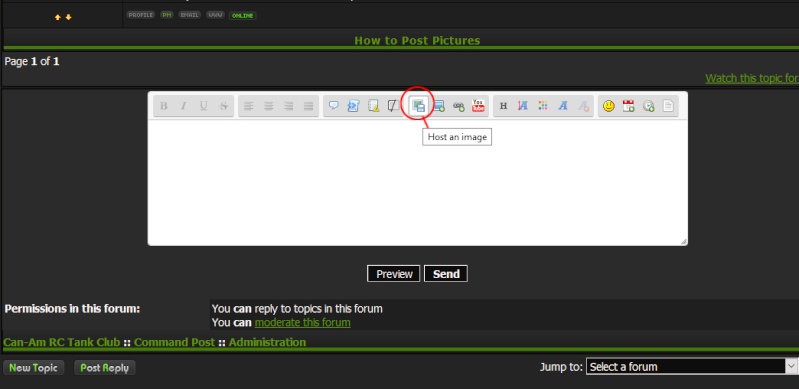
Task: Open the font color palette icon
Action: 543,106
